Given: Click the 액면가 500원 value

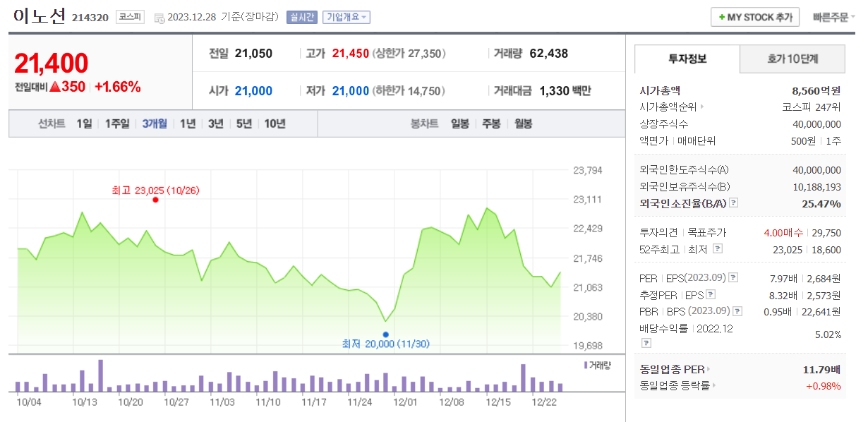Looking at the screenshot, I should tap(803, 141).
